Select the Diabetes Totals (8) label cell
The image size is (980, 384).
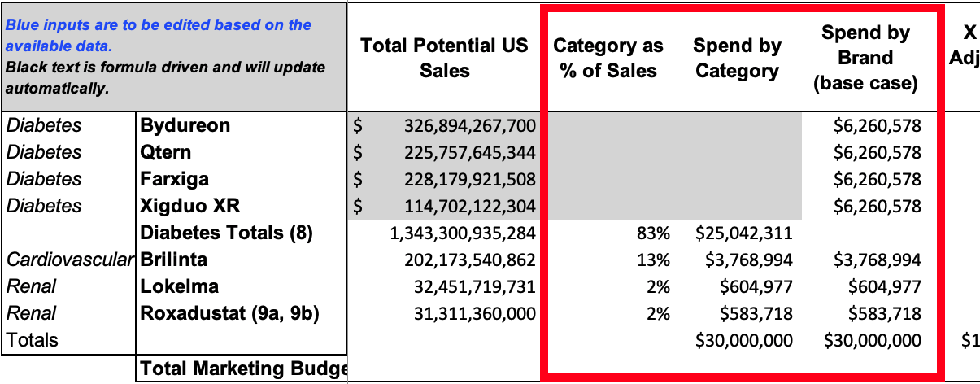241,233
